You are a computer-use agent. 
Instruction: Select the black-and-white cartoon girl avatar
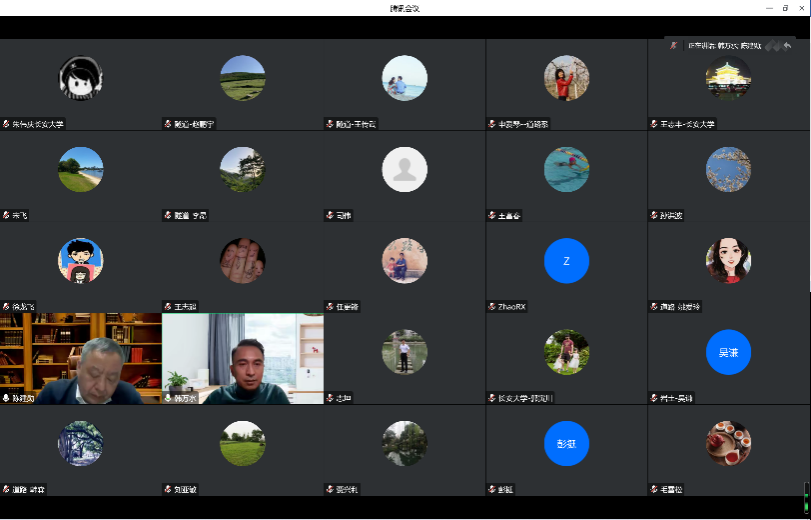click(81, 78)
